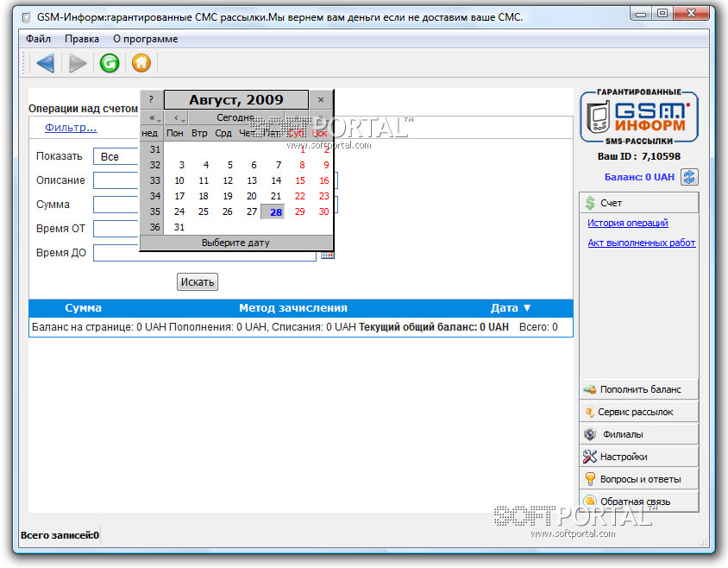Go to previous month in calendar
This screenshot has height=568, width=728.
[x=177, y=117]
